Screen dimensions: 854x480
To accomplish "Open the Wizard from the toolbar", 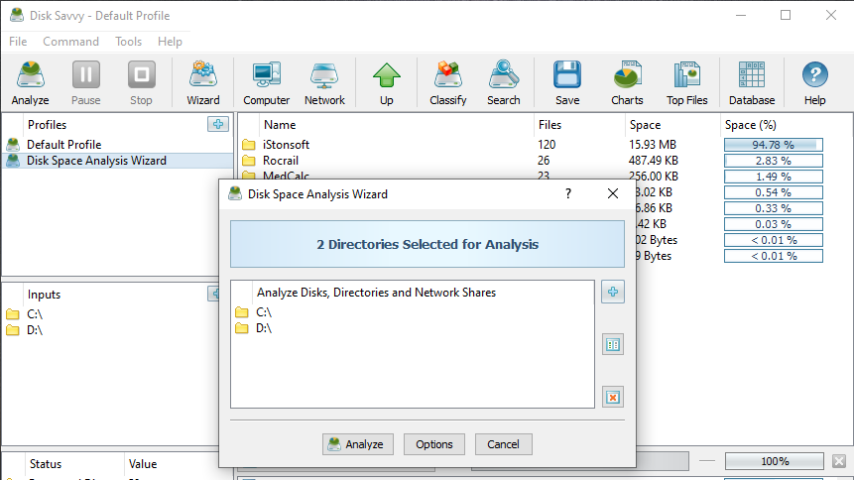I will [x=203, y=83].
